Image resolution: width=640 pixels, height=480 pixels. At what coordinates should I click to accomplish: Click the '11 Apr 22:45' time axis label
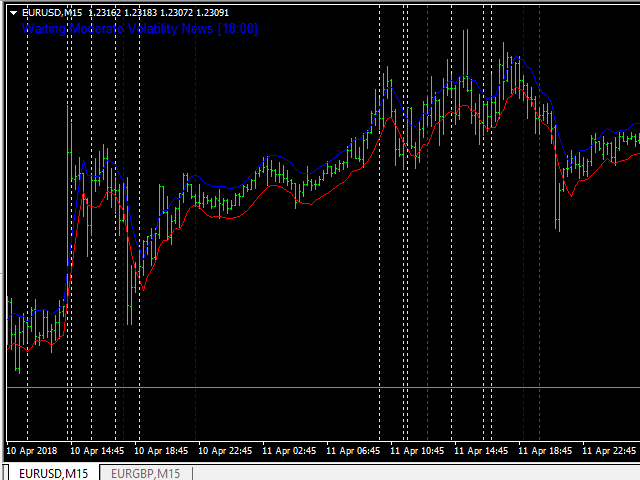(x=609, y=451)
